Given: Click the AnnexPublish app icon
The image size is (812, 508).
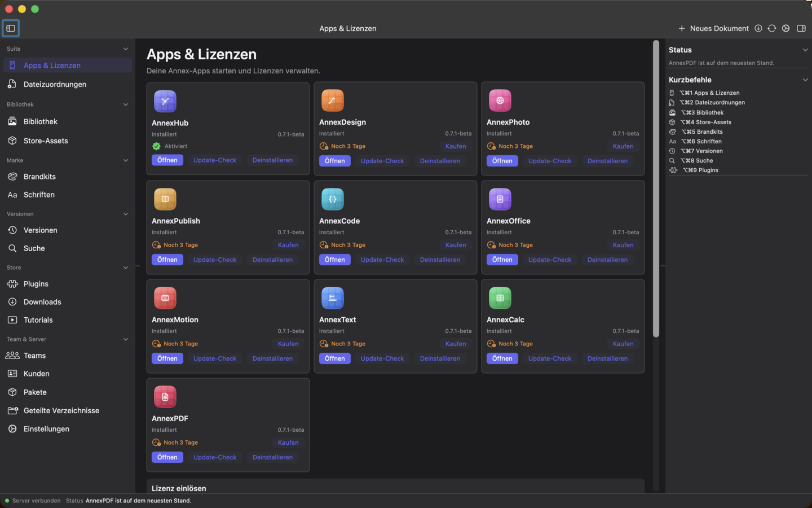Looking at the screenshot, I should pyautogui.click(x=165, y=199).
